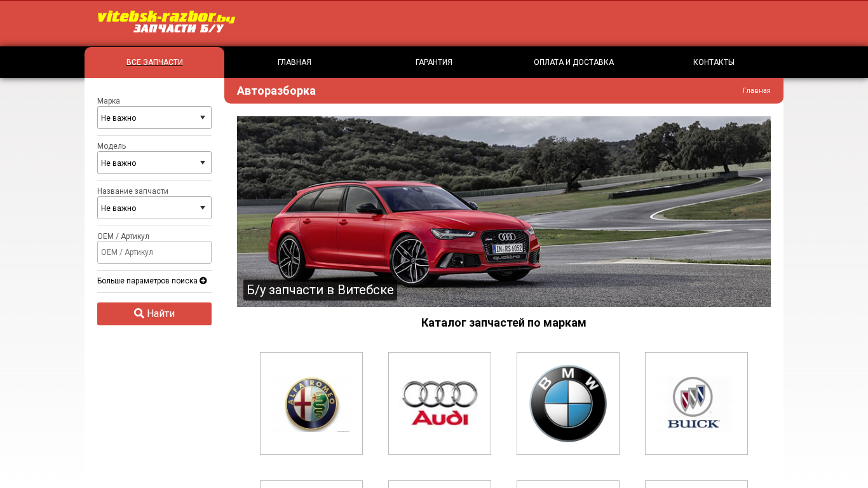
Task: Click the Авторазборка page title
Action: pos(276,91)
